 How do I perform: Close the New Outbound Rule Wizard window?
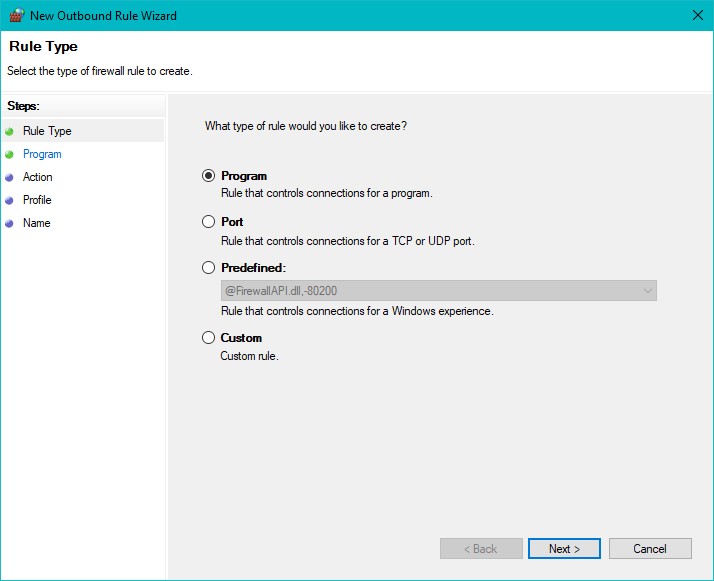pyautogui.click(x=697, y=15)
